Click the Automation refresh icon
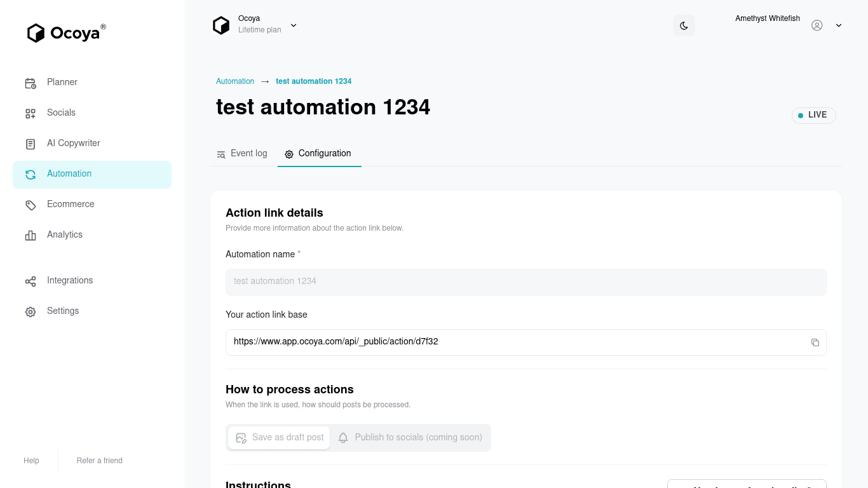The height and width of the screenshot is (488, 868). 31,174
